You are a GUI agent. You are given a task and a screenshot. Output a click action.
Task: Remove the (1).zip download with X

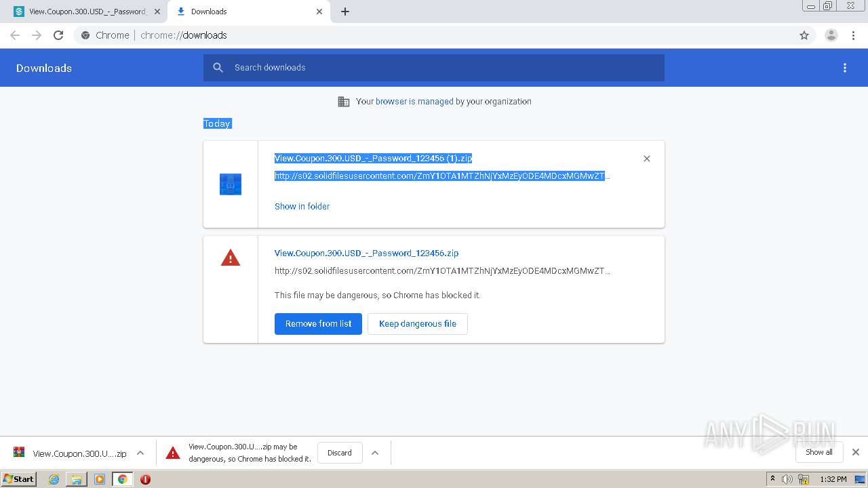(647, 159)
